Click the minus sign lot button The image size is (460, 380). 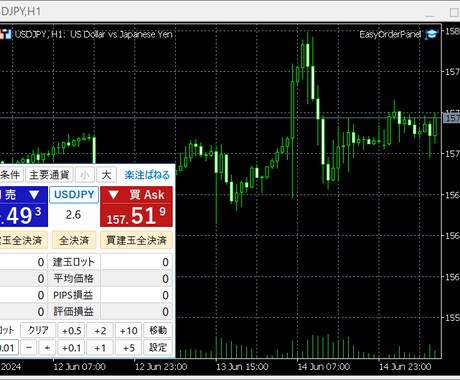click(29, 348)
